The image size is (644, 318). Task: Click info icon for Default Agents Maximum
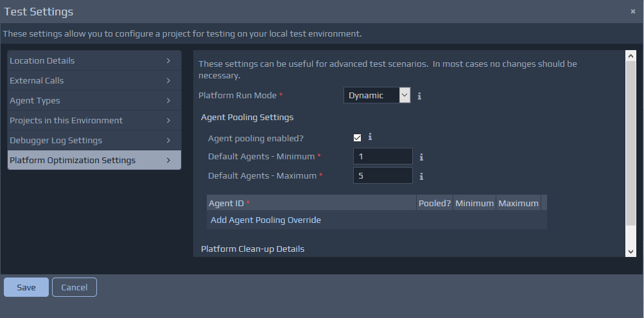tap(421, 176)
